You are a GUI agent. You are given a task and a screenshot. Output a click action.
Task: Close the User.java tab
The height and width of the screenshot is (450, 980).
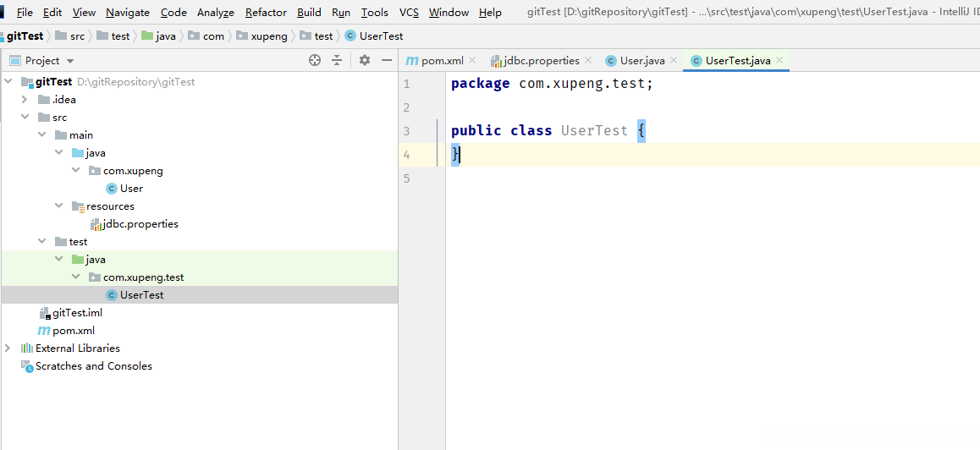pos(673,61)
